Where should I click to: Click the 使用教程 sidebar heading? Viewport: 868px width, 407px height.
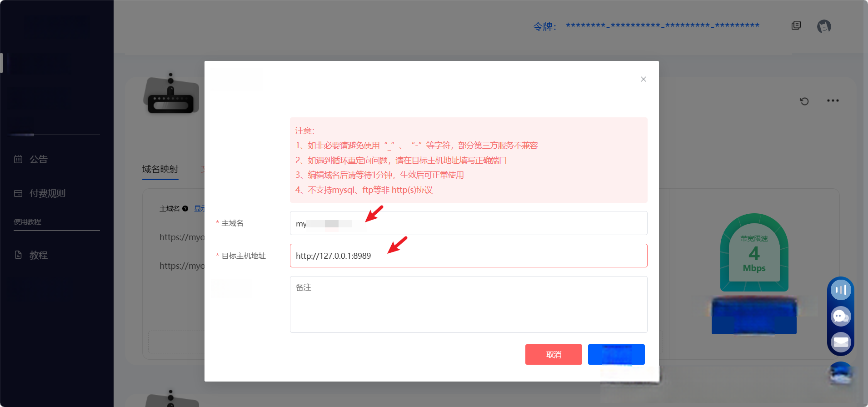pyautogui.click(x=27, y=221)
